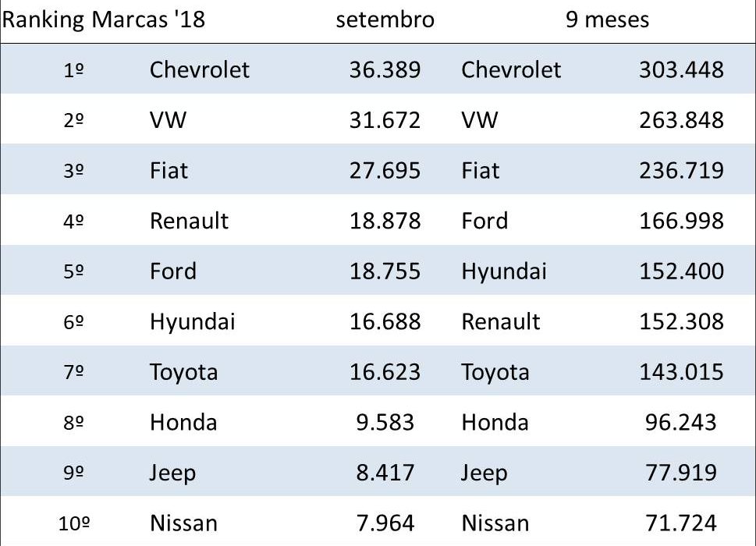756x546 pixels.
Task: Click Renault in the 4º row
Action: click(x=189, y=221)
